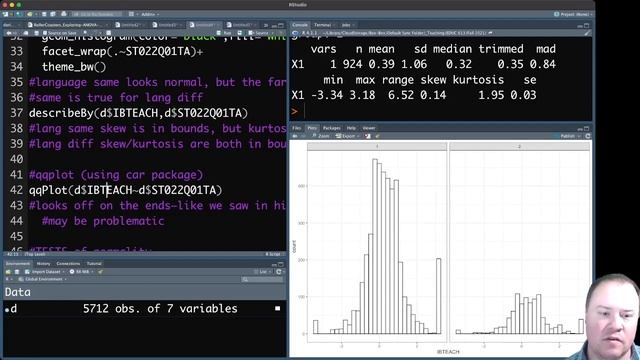The image size is (640, 360).
Task: Click the remove current plot icon
Action: point(368,136)
